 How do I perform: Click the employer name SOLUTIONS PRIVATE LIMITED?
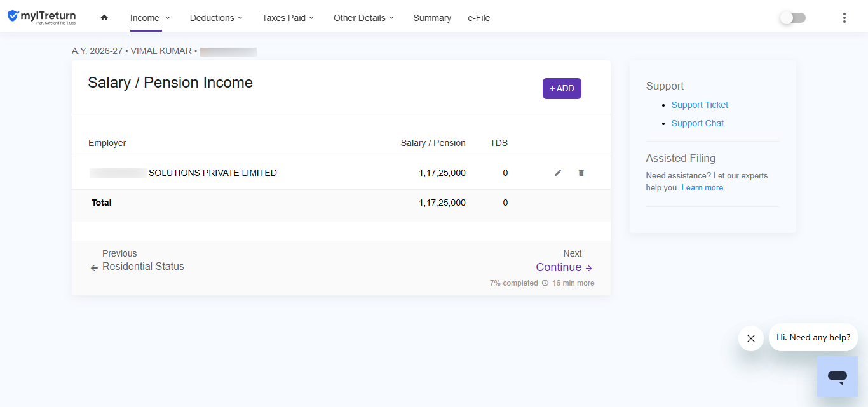213,173
